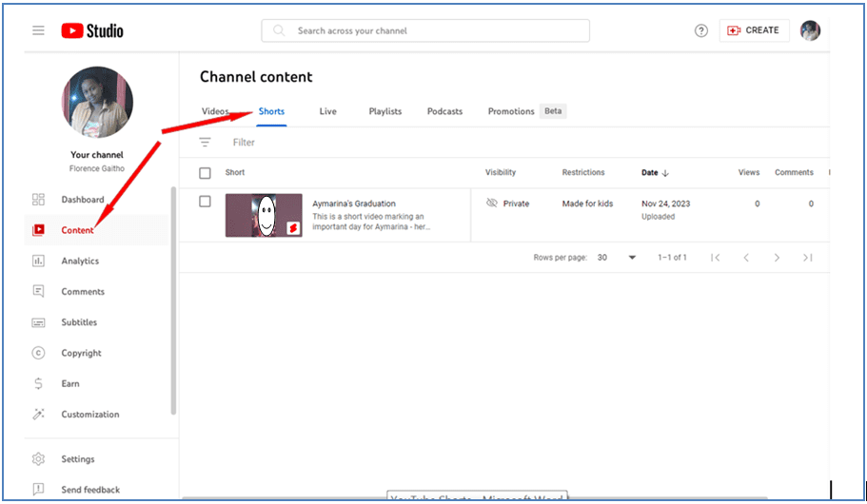The width and height of the screenshot is (867, 504).
Task: Click the Comments speech icon in sidebar
Action: [x=38, y=291]
